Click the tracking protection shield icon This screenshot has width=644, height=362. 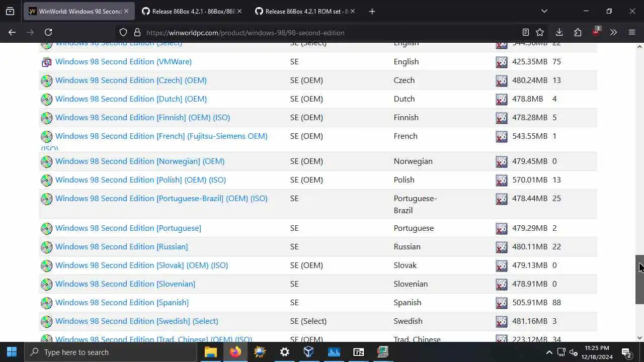(123, 32)
